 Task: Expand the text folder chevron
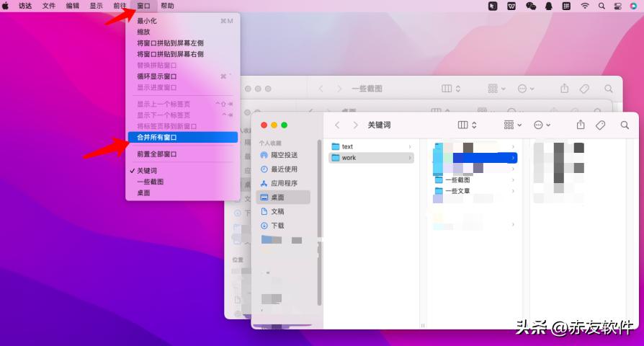tap(409, 147)
